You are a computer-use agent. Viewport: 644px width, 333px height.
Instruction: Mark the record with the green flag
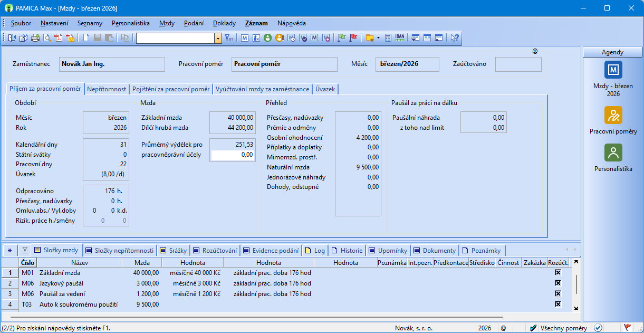(342, 37)
